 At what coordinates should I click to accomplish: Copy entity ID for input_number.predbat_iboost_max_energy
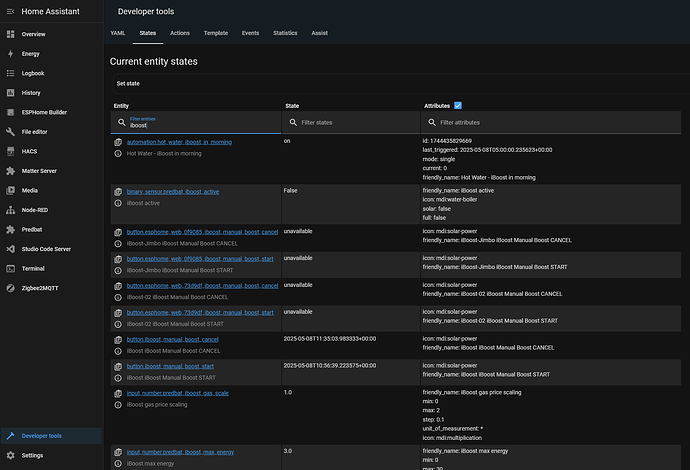(118, 452)
